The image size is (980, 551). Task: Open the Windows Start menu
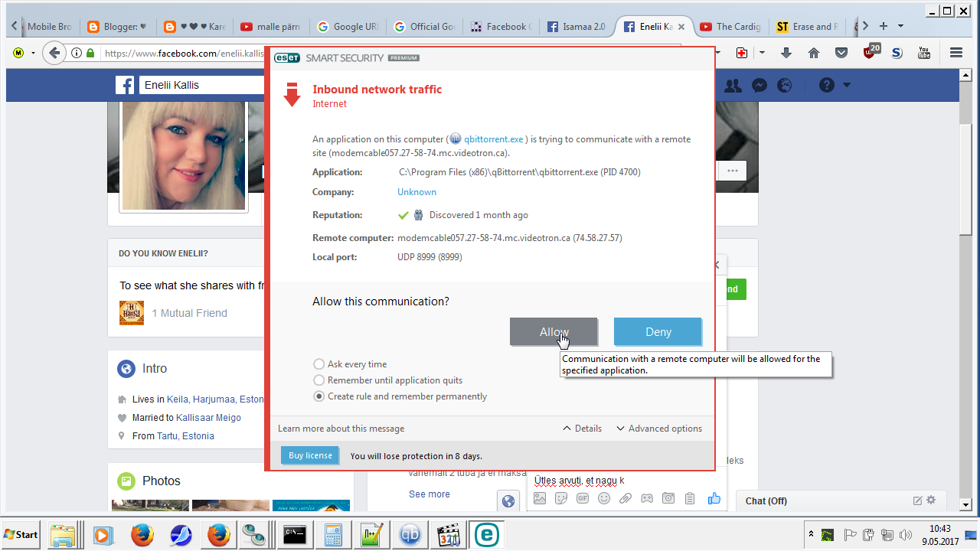21,534
